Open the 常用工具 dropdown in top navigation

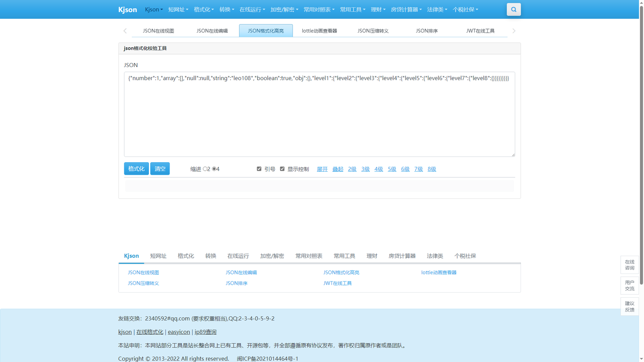[x=352, y=9]
